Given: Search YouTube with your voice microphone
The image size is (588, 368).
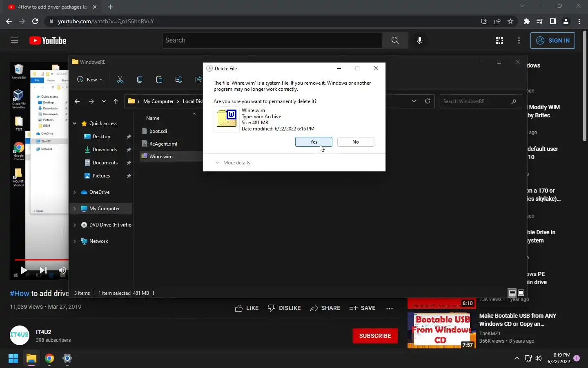Looking at the screenshot, I should tap(419, 40).
